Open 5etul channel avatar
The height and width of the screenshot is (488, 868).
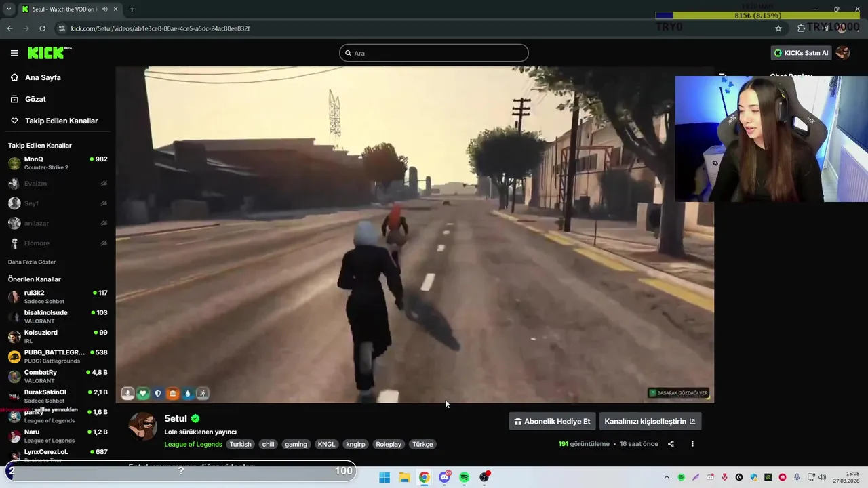coord(143,426)
